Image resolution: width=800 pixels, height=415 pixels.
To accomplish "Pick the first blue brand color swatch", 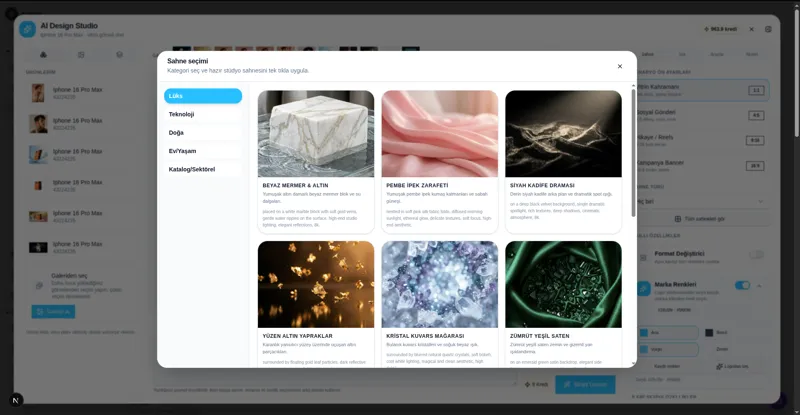I will pos(644,333).
